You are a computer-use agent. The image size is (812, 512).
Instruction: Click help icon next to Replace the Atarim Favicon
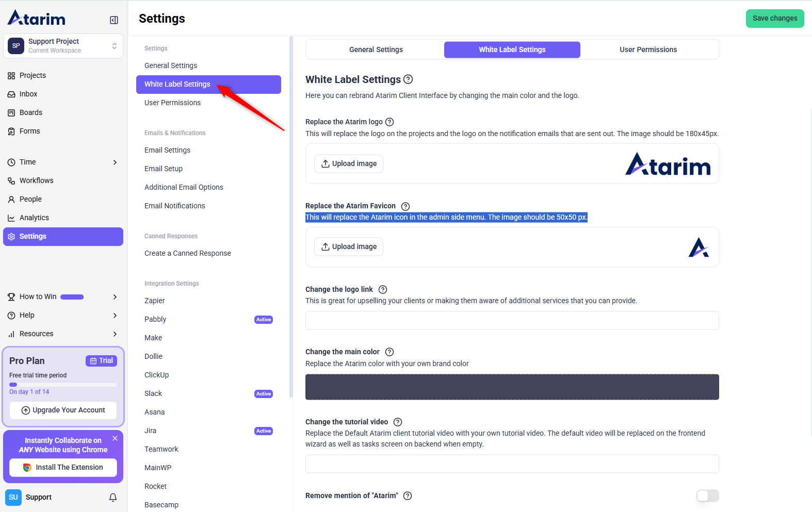pos(405,206)
